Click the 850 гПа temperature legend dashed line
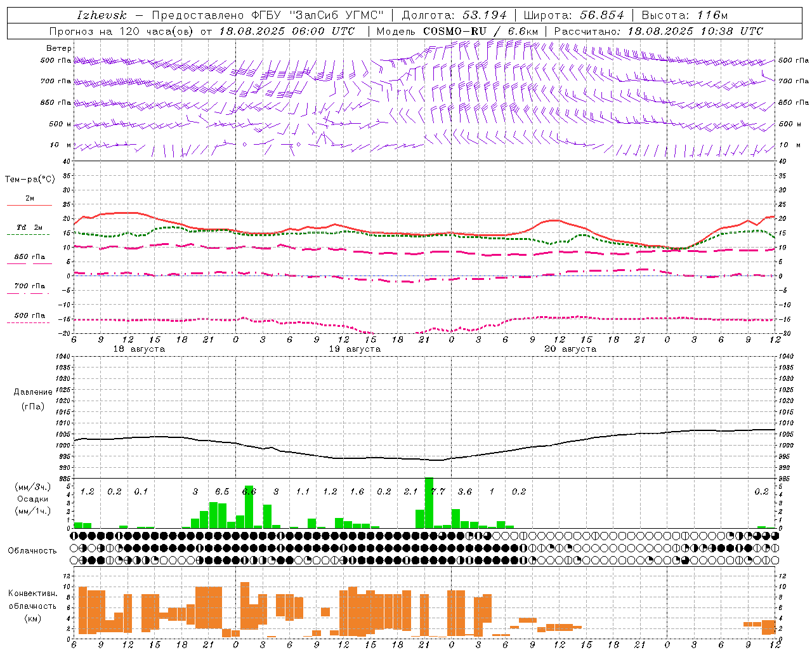812x650 pixels. coord(29,263)
